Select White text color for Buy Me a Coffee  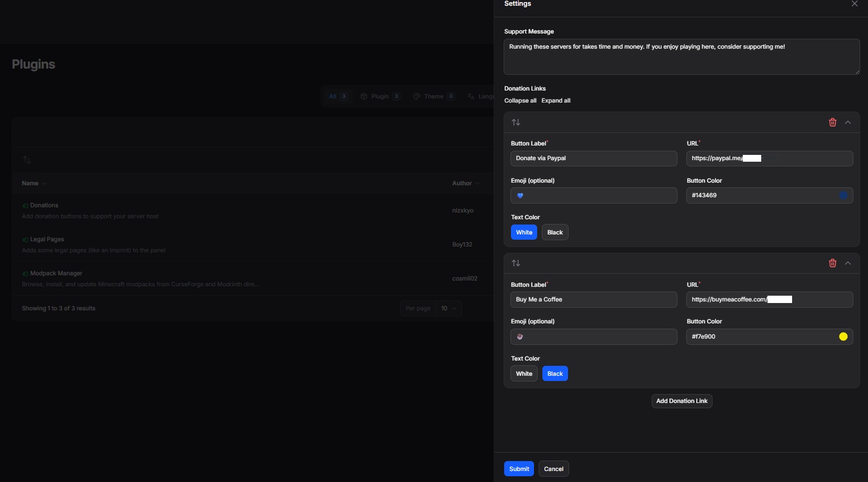point(524,374)
